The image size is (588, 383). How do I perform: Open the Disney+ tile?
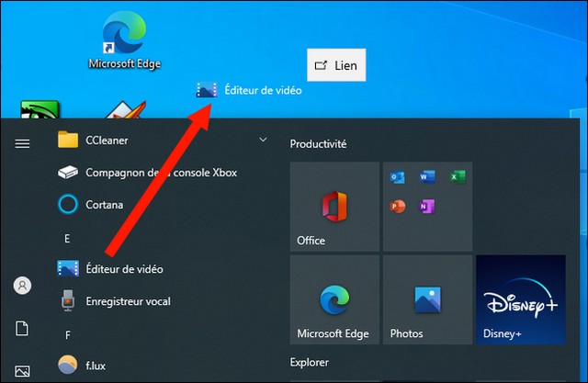521,299
